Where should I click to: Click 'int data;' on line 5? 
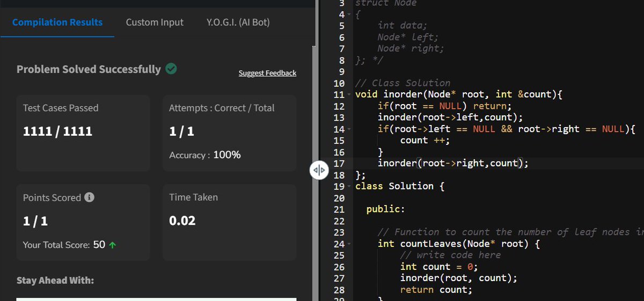coord(402,25)
